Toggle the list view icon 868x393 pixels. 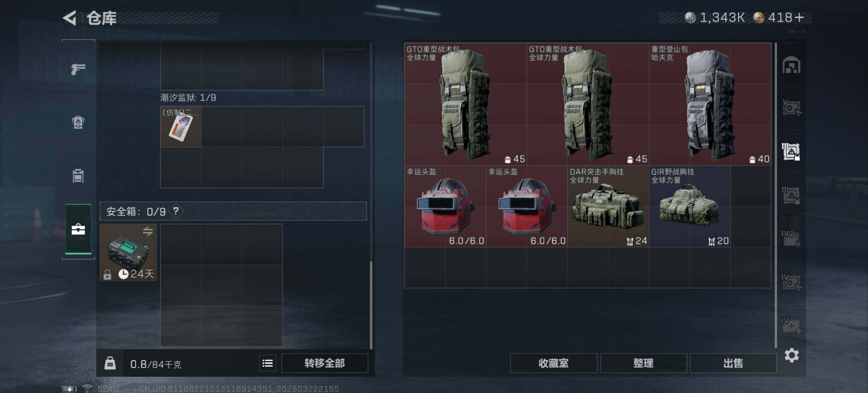(267, 363)
